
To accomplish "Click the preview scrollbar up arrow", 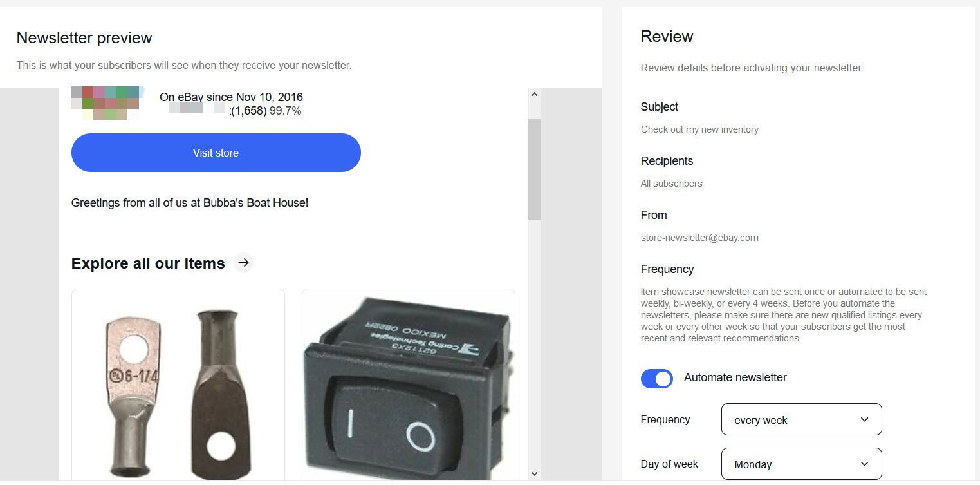I will coord(534,95).
